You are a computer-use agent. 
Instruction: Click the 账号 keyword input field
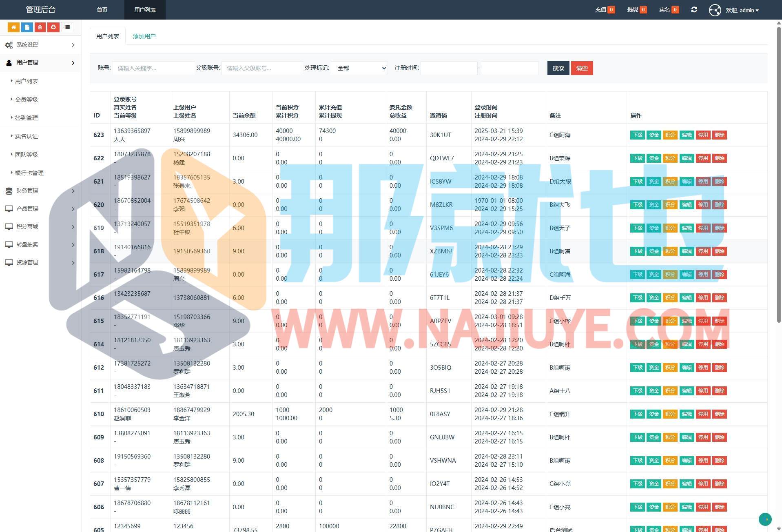pos(153,68)
